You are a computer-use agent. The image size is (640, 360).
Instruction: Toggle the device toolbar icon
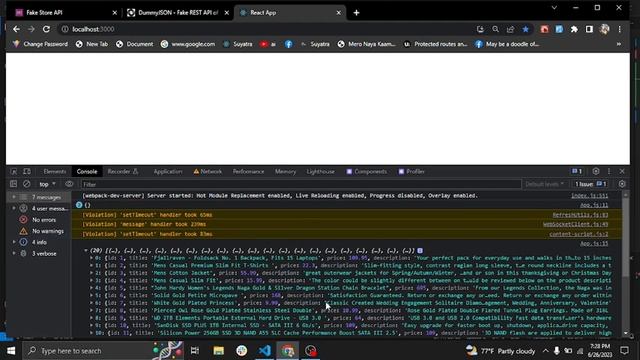pyautogui.click(x=27, y=171)
